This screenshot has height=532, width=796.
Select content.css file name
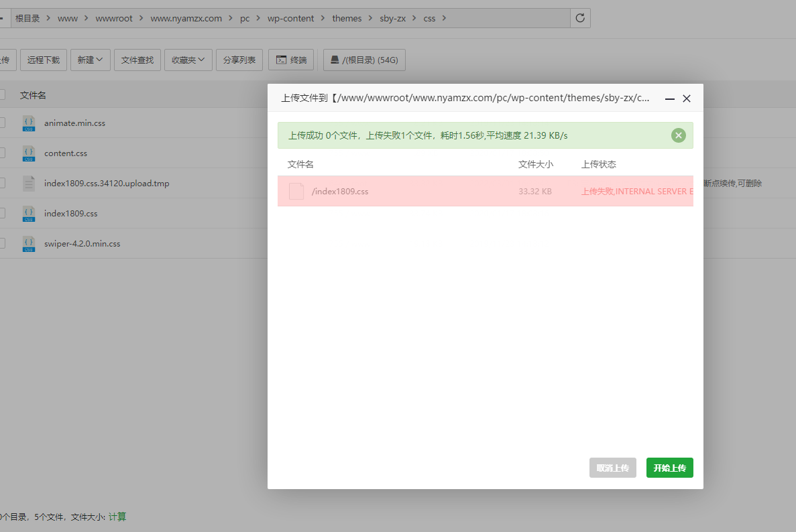click(x=66, y=153)
